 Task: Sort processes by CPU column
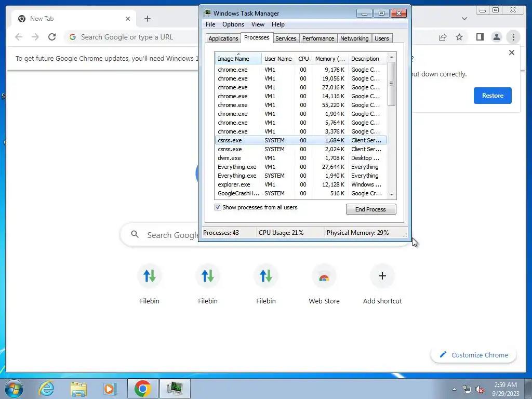pyautogui.click(x=303, y=59)
